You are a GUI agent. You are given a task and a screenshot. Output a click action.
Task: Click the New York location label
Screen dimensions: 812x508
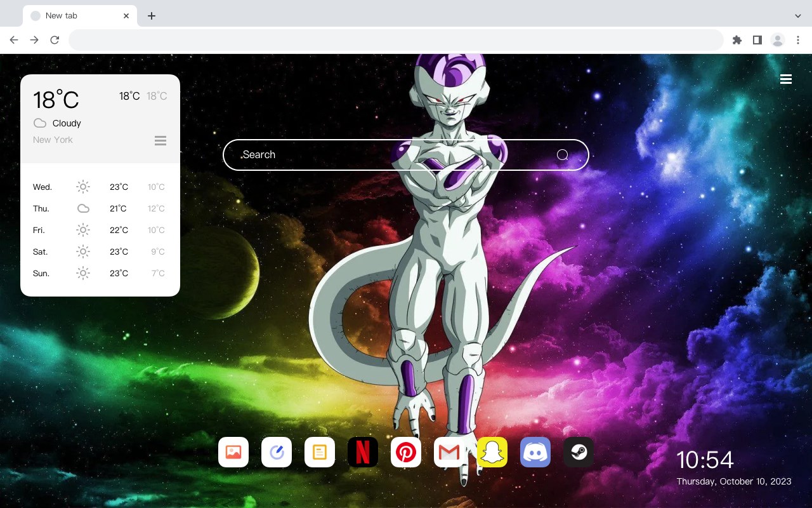tap(53, 140)
